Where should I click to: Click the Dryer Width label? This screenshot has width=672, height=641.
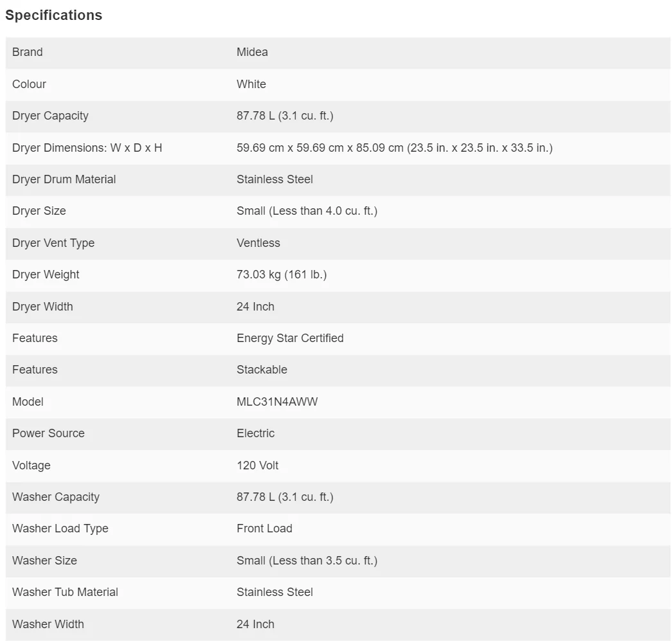pyautogui.click(x=42, y=307)
